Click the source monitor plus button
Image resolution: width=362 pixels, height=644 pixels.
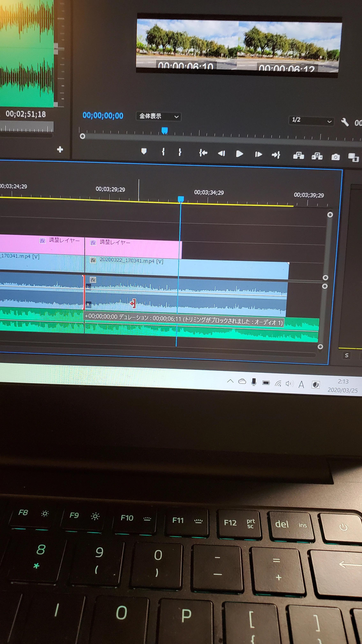click(60, 149)
